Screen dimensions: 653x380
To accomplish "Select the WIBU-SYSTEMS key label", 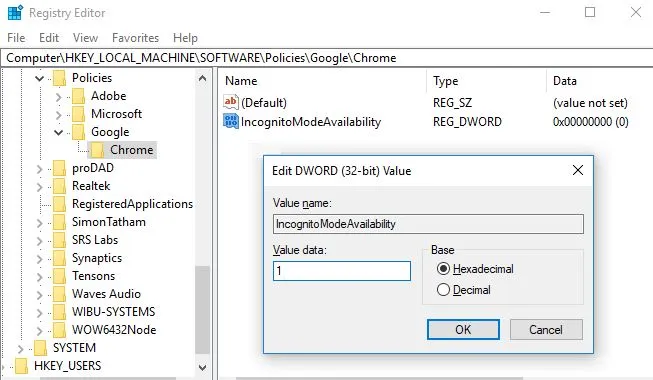I will click(114, 312).
